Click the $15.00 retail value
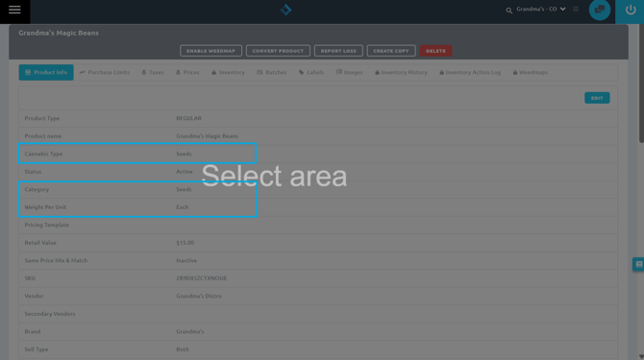The width and height of the screenshot is (644, 360). [185, 243]
